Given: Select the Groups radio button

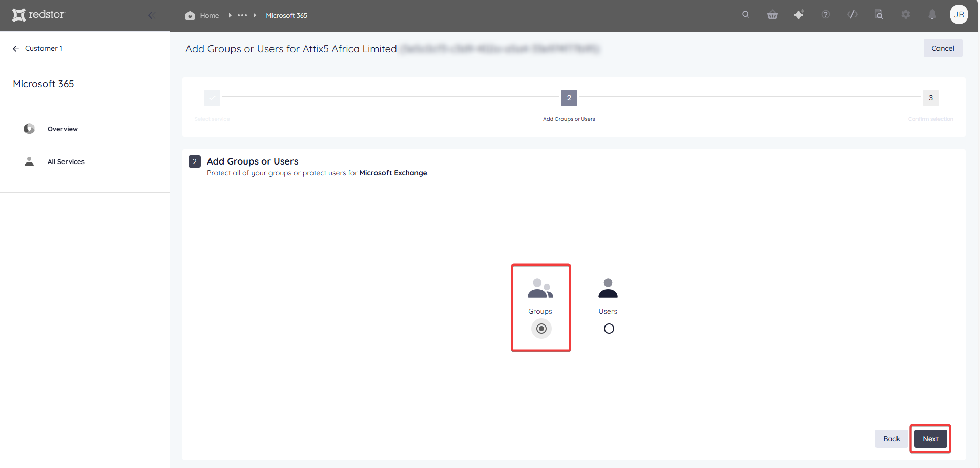Looking at the screenshot, I should 541,329.
